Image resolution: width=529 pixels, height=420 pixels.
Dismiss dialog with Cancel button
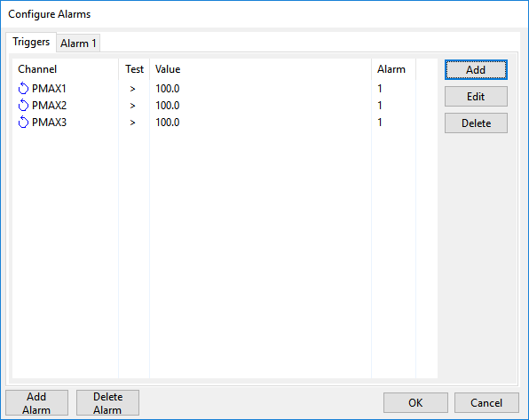(486, 403)
